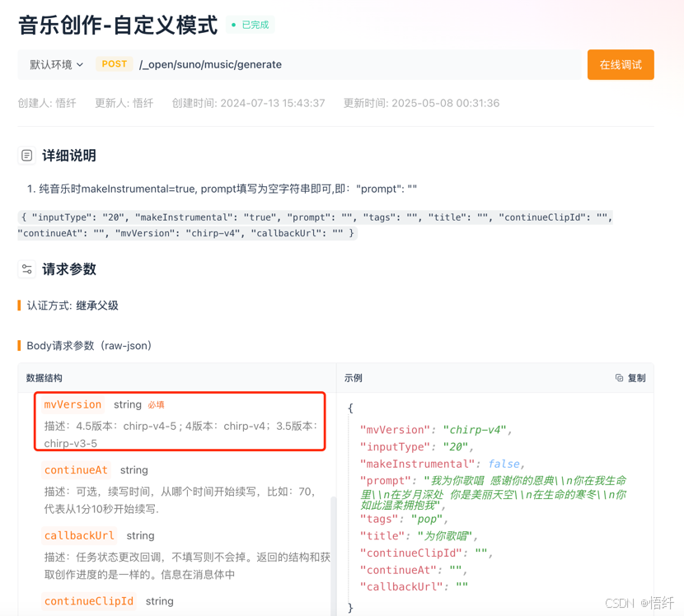Click the 复制 copy icon
The height and width of the screenshot is (616, 684).
pos(619,378)
